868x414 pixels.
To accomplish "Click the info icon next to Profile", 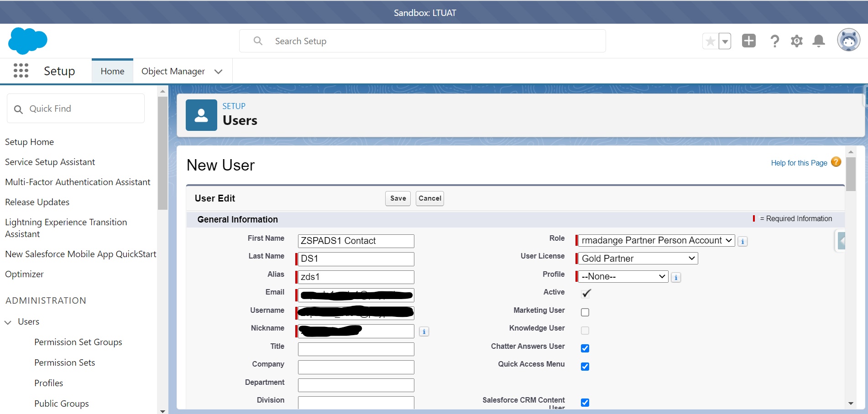I will coord(676,277).
